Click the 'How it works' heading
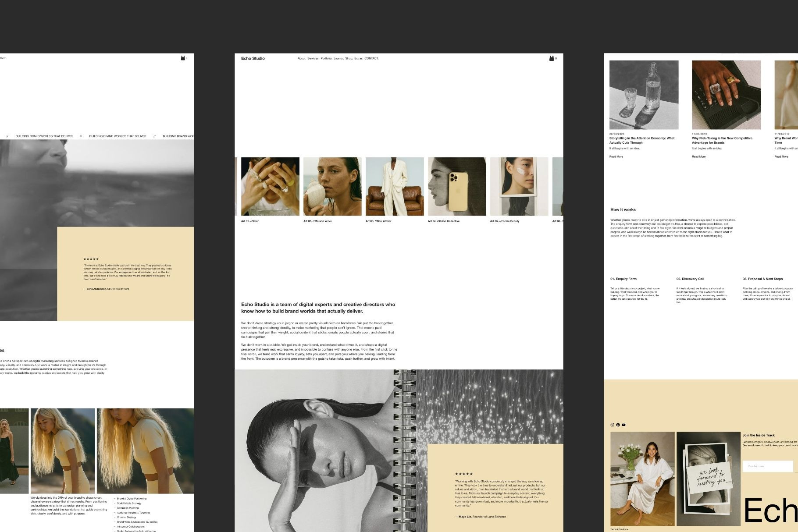The image size is (798, 532). click(623, 209)
